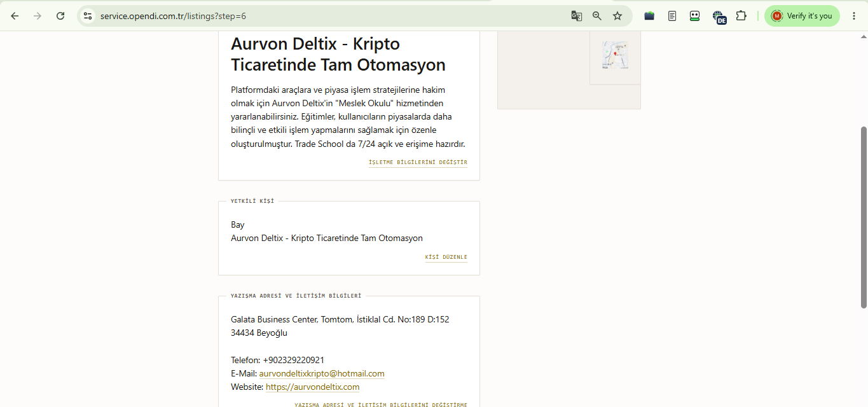Click the Galata Business Center address line

340,319
